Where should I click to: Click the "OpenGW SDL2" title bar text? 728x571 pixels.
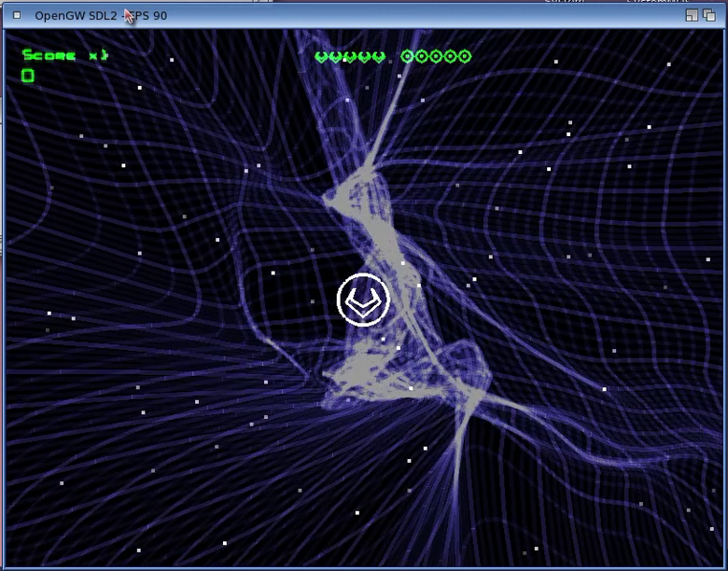click(x=76, y=16)
